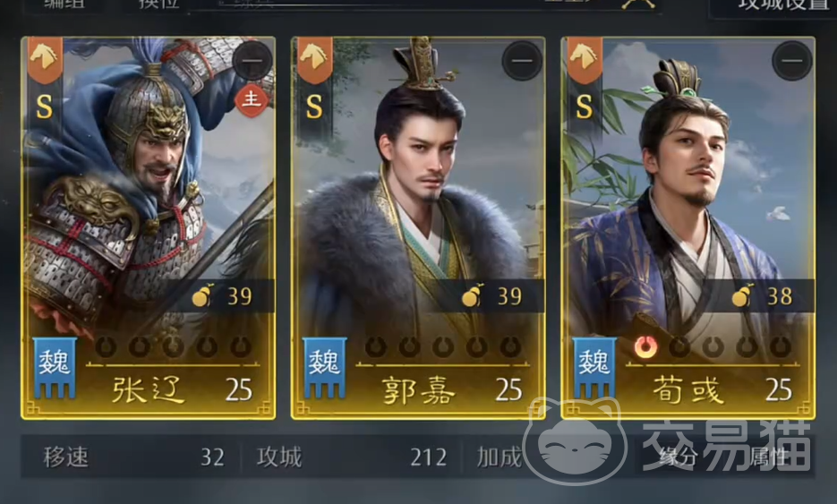Tap the last empty star ring on 郭嘉
This screenshot has width=837, height=504.
(x=510, y=347)
